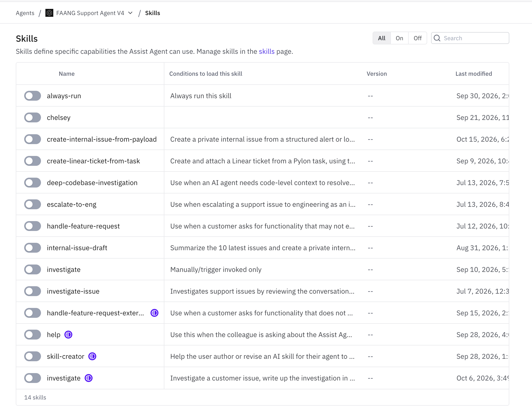Select the internal-issue-draft skill name
Screen dimensions: 532x417
click(x=77, y=248)
